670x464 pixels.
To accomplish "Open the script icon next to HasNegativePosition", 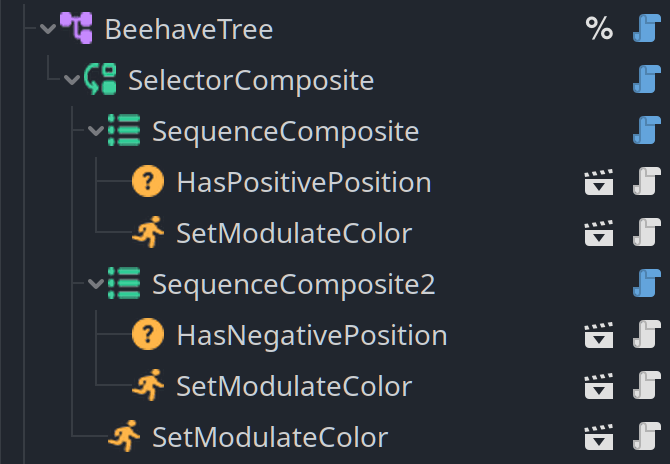I will [x=646, y=335].
